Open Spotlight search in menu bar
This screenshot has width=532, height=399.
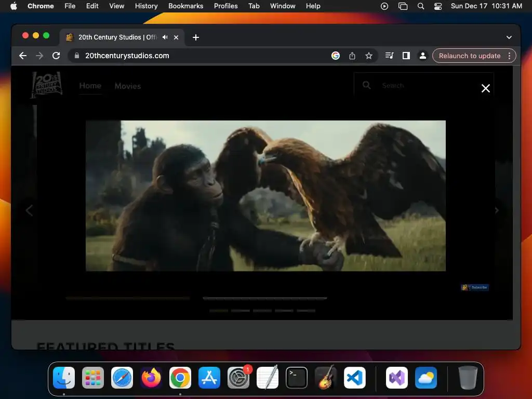coord(421,6)
